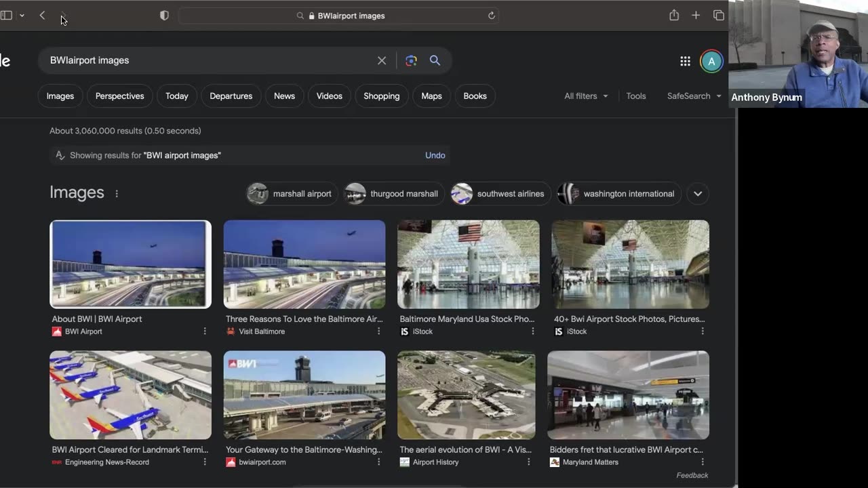Switch to the News tab
868x488 pixels.
coord(284,96)
